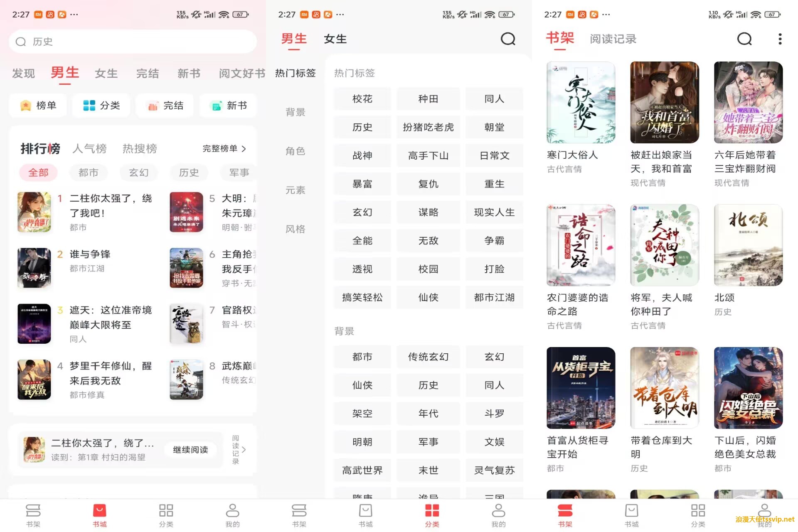
Task: Select the 历史 ranking filter chip
Action: [189, 172]
